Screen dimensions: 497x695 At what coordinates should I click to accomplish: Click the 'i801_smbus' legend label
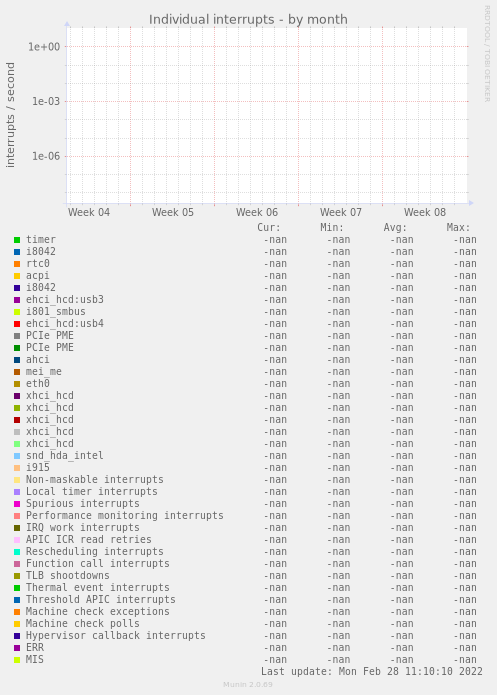(x=56, y=312)
